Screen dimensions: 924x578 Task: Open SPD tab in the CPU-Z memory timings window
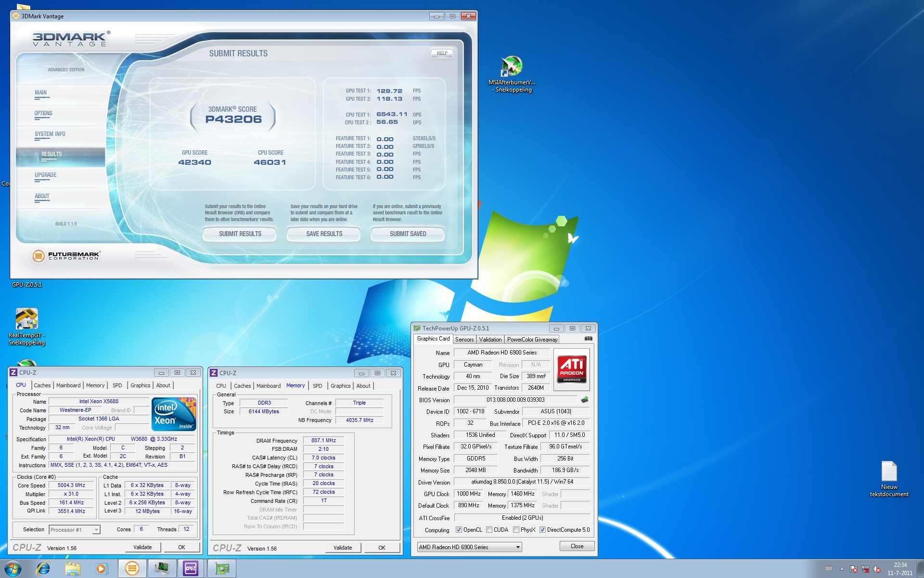[318, 386]
